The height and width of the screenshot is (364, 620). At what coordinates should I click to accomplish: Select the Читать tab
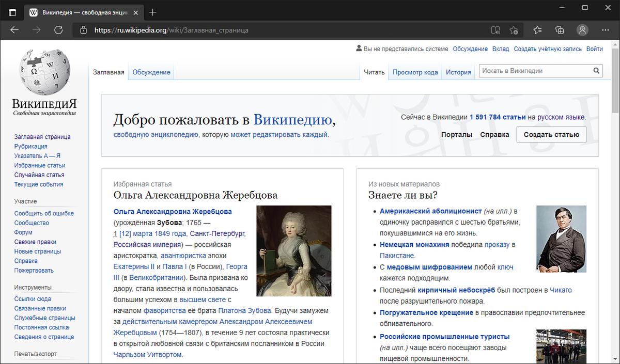click(374, 72)
